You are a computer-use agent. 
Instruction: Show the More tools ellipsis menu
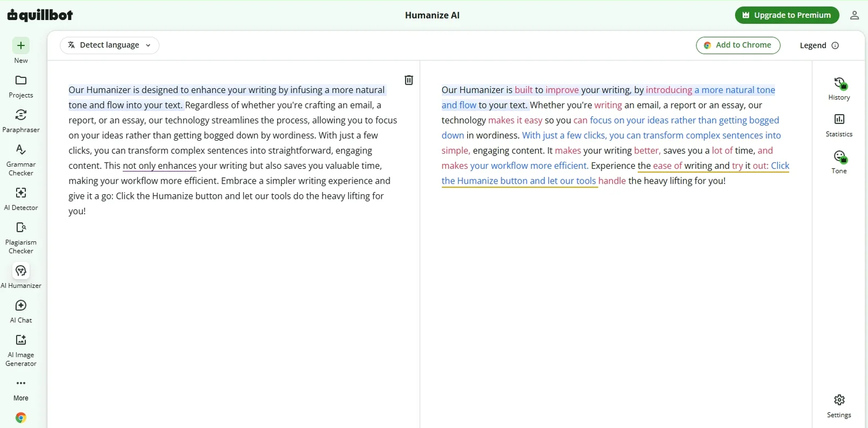pyautogui.click(x=21, y=383)
